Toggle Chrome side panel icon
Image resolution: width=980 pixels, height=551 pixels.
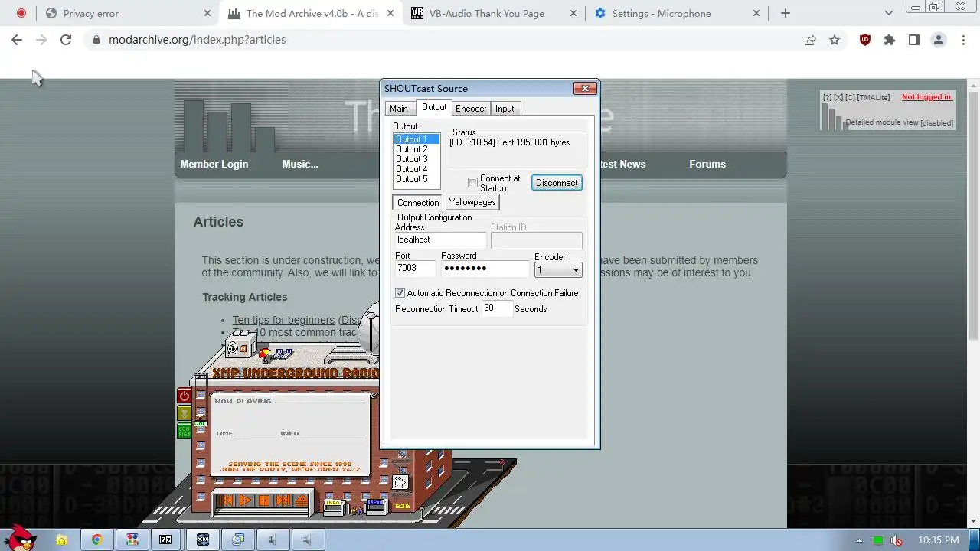[x=914, y=40]
